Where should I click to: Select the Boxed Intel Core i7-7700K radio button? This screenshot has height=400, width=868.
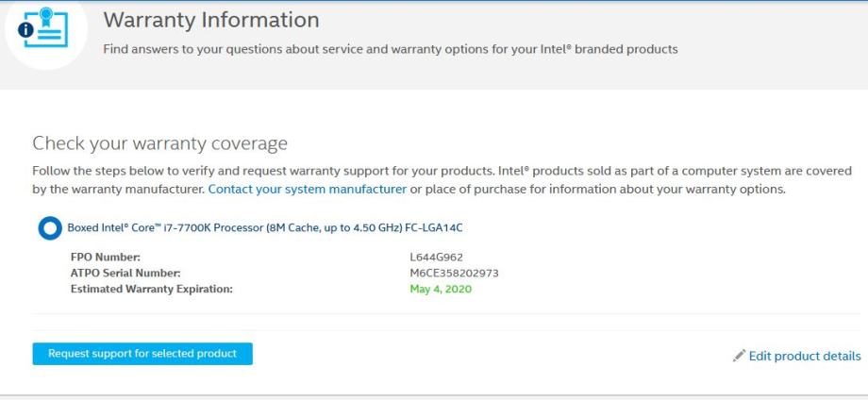[49, 228]
